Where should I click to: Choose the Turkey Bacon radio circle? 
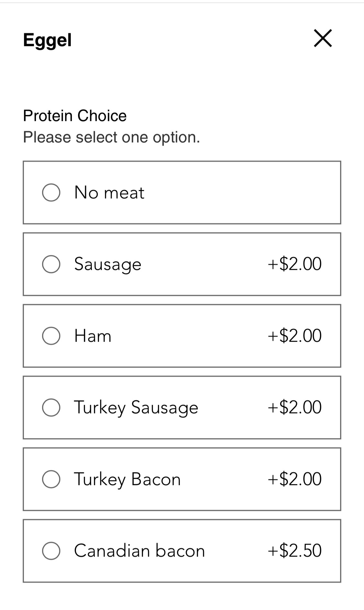pyautogui.click(x=51, y=479)
